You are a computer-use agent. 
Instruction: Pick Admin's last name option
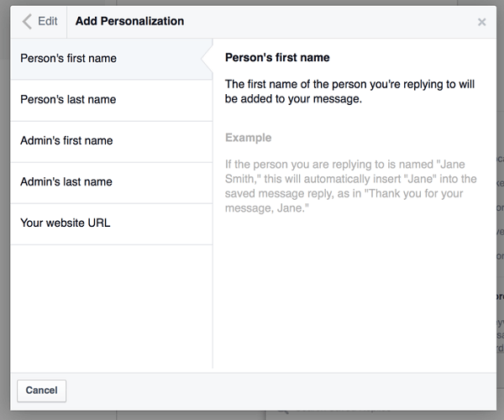point(112,182)
